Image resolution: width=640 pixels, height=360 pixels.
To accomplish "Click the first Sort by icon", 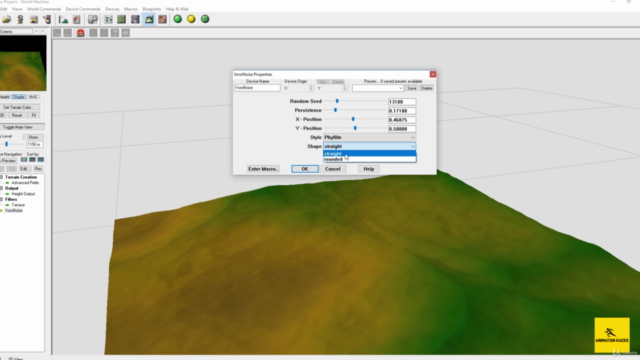I will [24, 160].
